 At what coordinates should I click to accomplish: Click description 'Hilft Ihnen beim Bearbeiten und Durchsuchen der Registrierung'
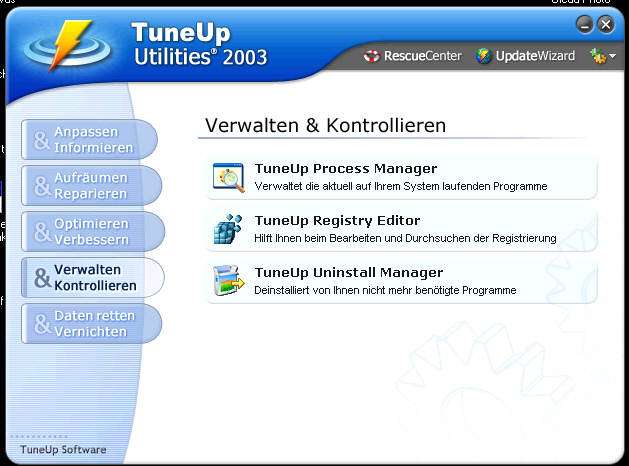click(405, 238)
